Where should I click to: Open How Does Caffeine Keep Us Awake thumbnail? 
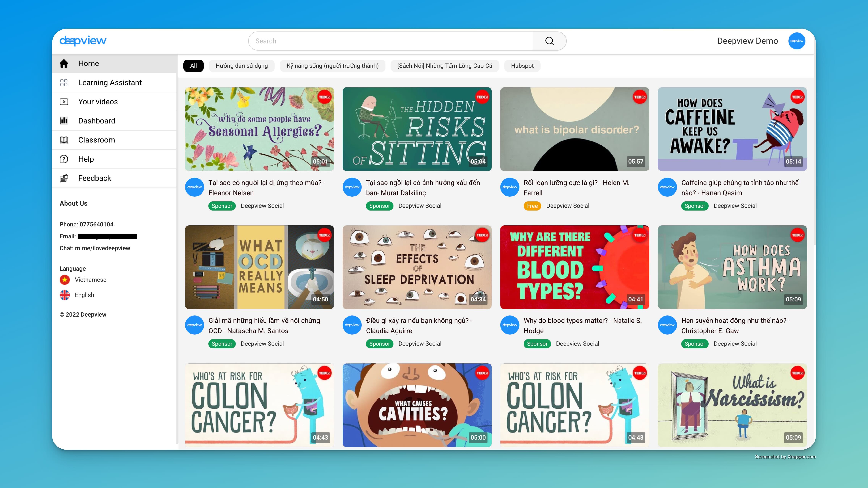(x=733, y=129)
